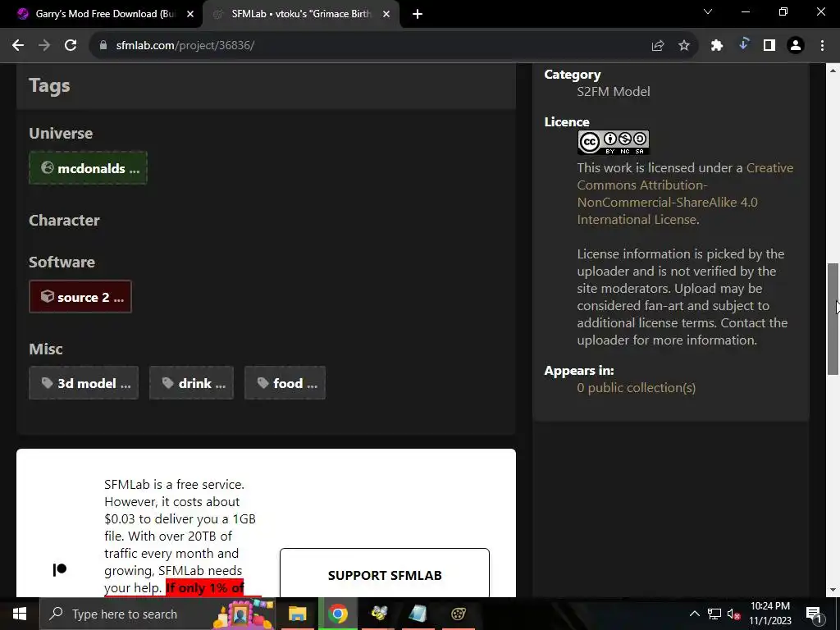Click the page vertical scrollbar thumb
This screenshot has width=840, height=630.
tap(833, 319)
